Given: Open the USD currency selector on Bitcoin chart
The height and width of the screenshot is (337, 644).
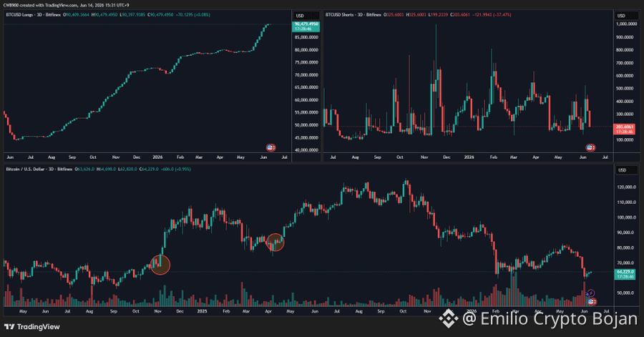Looking at the screenshot, I should pyautogui.click(x=626, y=170).
